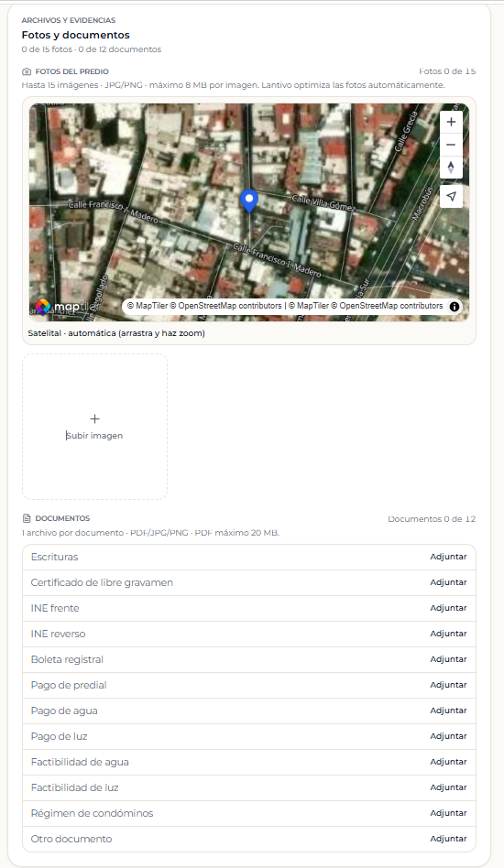Reset map bearing with compass icon

451,168
